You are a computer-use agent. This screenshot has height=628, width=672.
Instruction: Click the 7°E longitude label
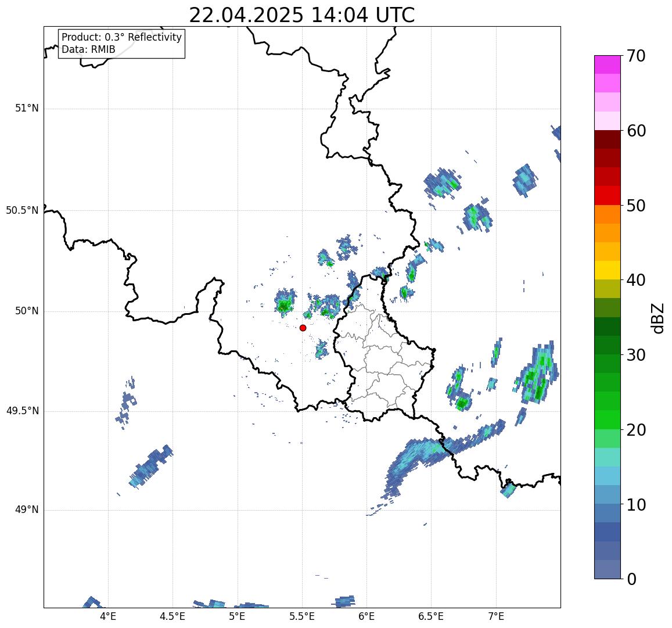(496, 616)
